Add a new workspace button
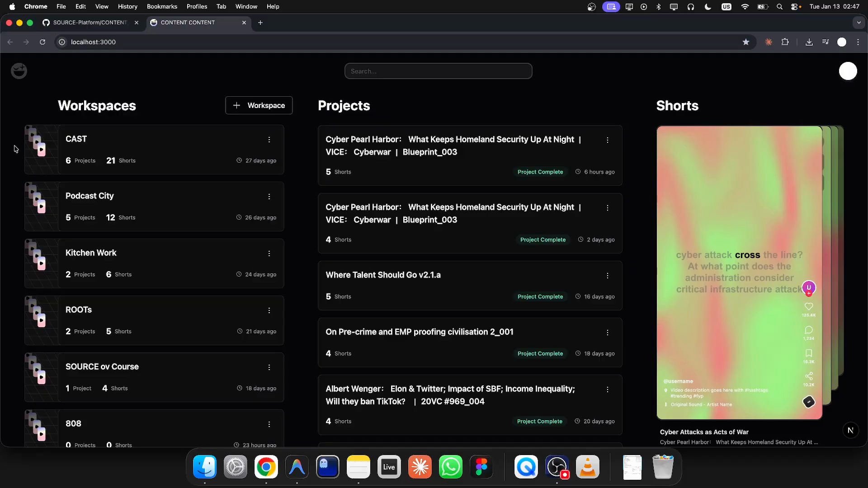Screen dimensions: 868x488 pyautogui.click(x=259, y=105)
